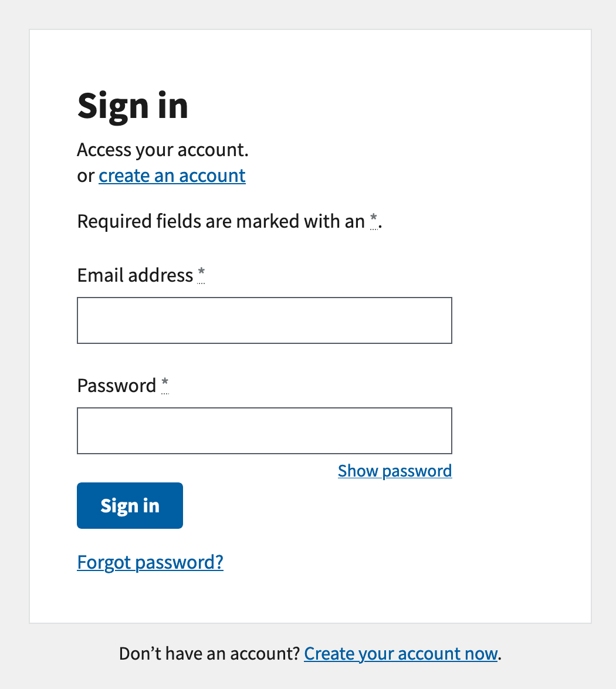Click the Access your account text
The height and width of the screenshot is (689, 616).
[163, 150]
